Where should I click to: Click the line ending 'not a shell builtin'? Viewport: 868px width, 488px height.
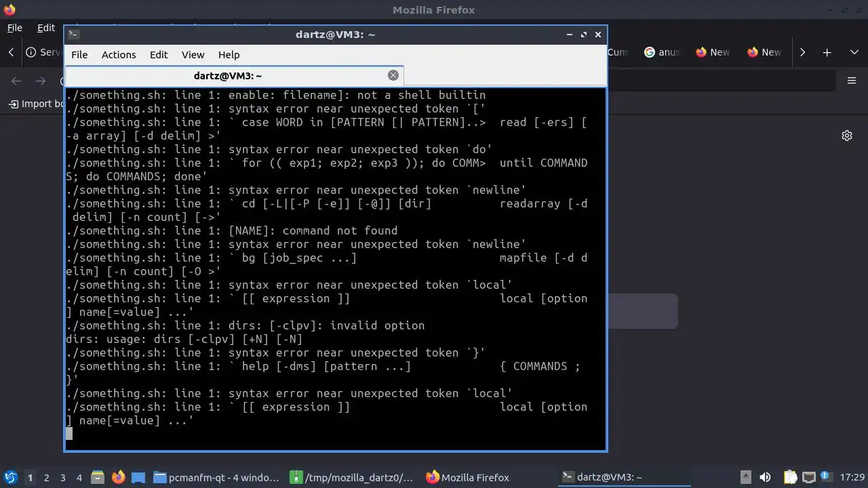coord(276,95)
